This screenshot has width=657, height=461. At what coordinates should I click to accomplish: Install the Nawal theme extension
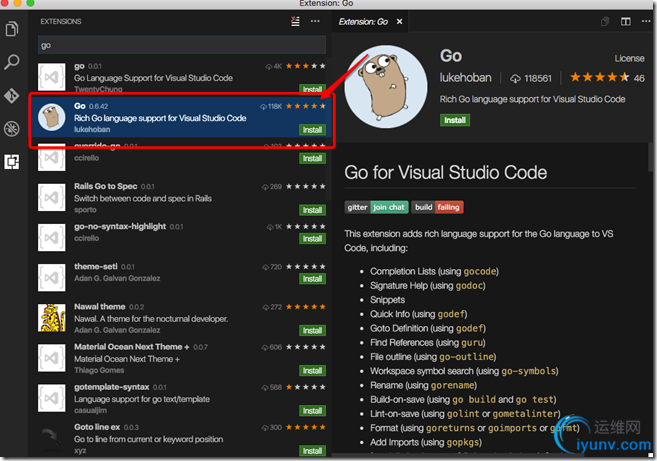[313, 330]
